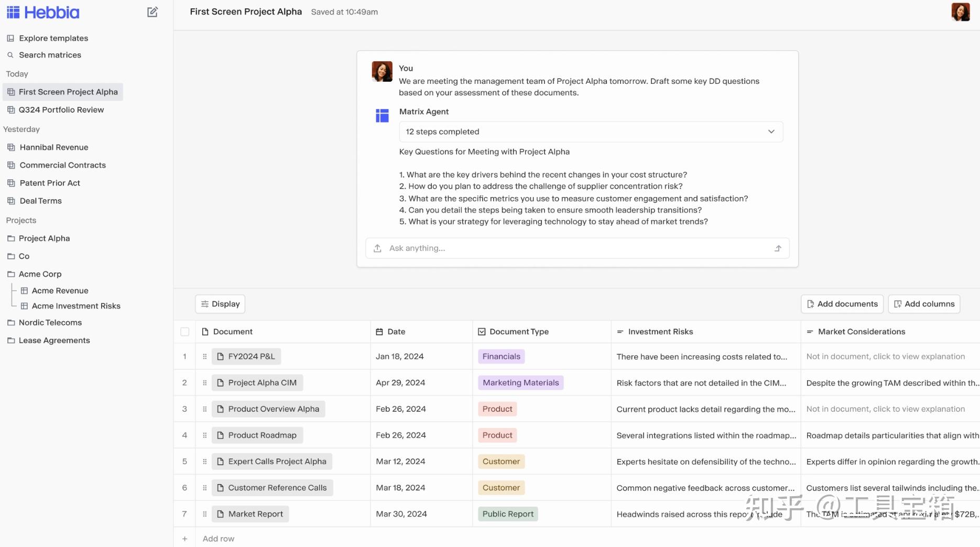
Task: Click the Hebbia logo icon
Action: coord(13,13)
